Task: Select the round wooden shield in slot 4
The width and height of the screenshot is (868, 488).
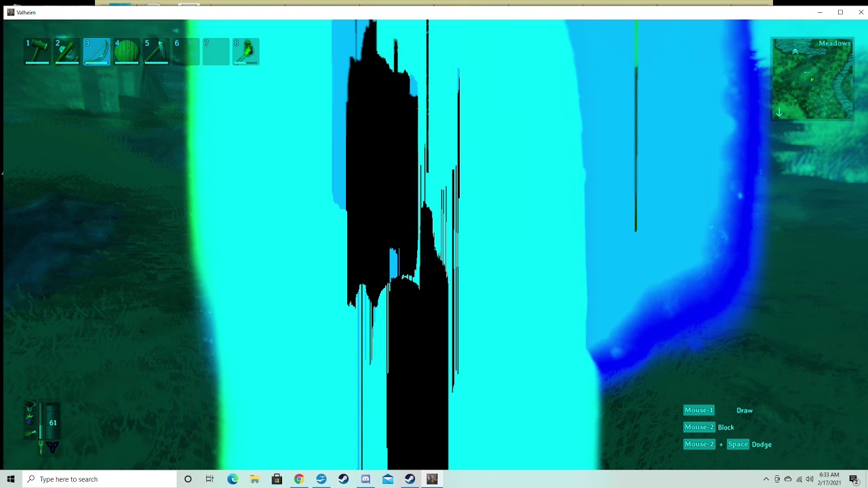Action: [127, 52]
